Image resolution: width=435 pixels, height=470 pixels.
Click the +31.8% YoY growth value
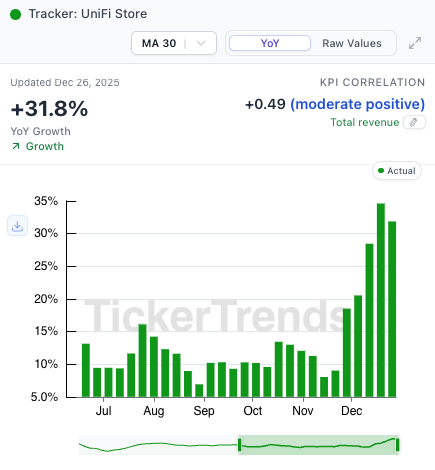coord(49,109)
